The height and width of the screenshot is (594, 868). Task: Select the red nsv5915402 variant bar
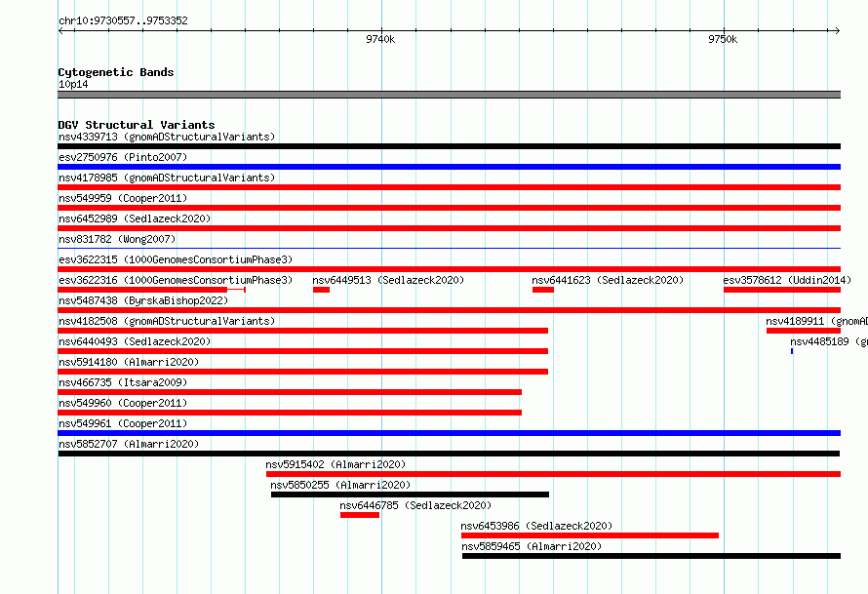click(x=553, y=474)
